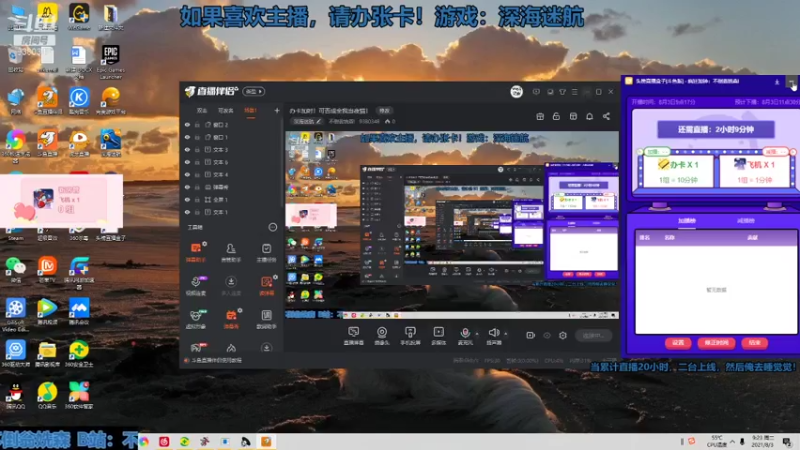Add a 多媒体 media source
Screen dimensions: 800x450
439,336
